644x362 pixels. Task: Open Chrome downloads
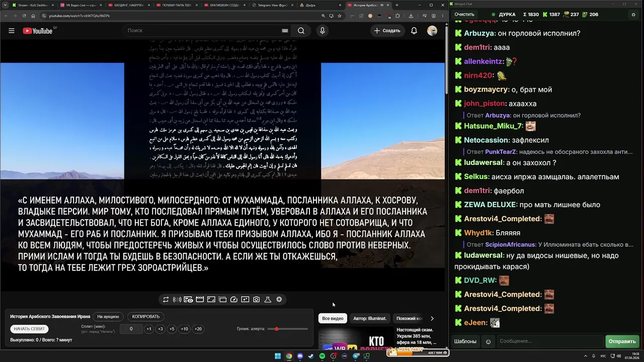coord(411,16)
